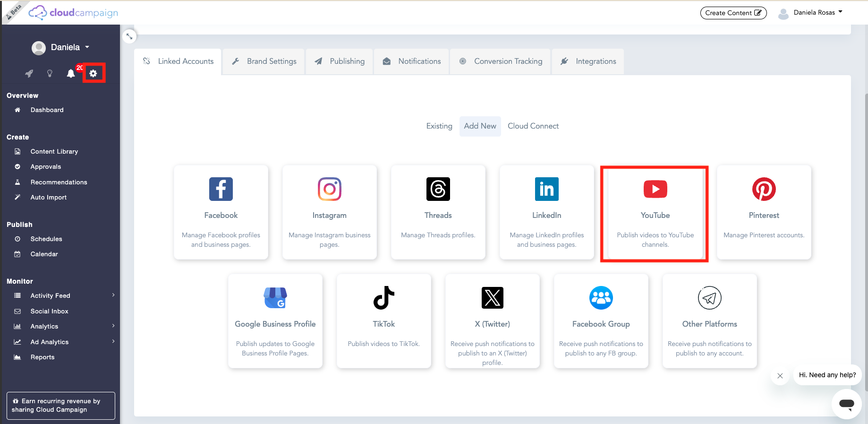
Task: Open Reports page
Action: [x=43, y=357]
